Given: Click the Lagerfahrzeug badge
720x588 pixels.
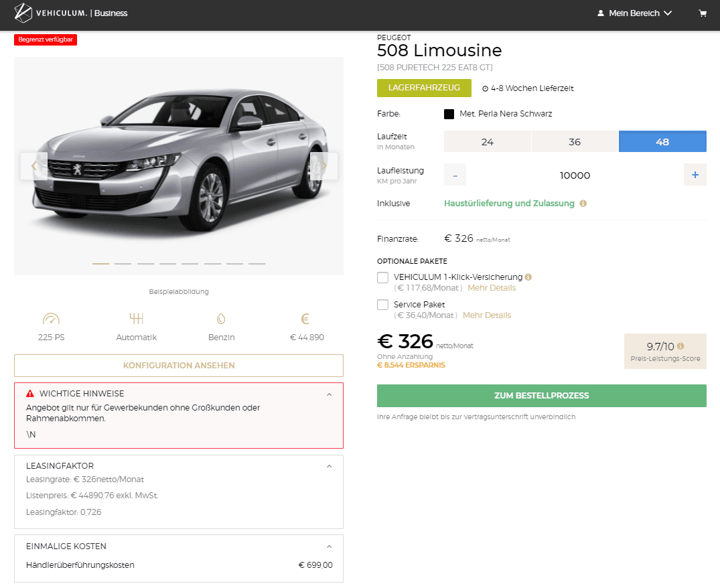Looking at the screenshot, I should [424, 88].
